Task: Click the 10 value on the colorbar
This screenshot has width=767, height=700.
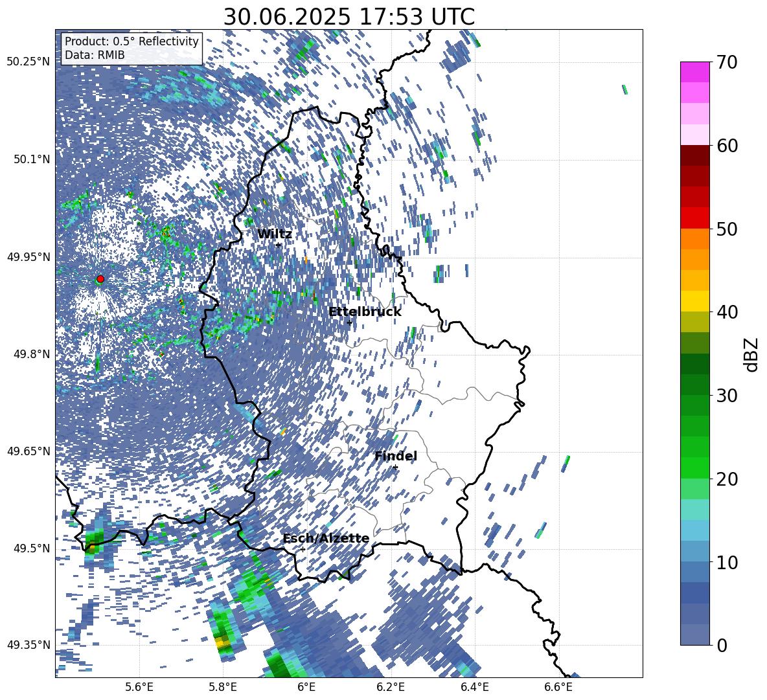Action: 727,562
